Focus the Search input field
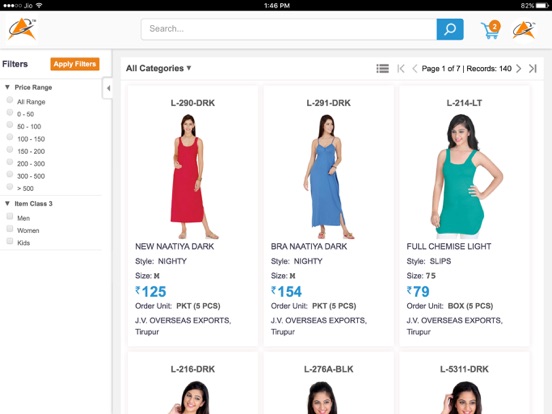The width and height of the screenshot is (552, 414). point(289,29)
